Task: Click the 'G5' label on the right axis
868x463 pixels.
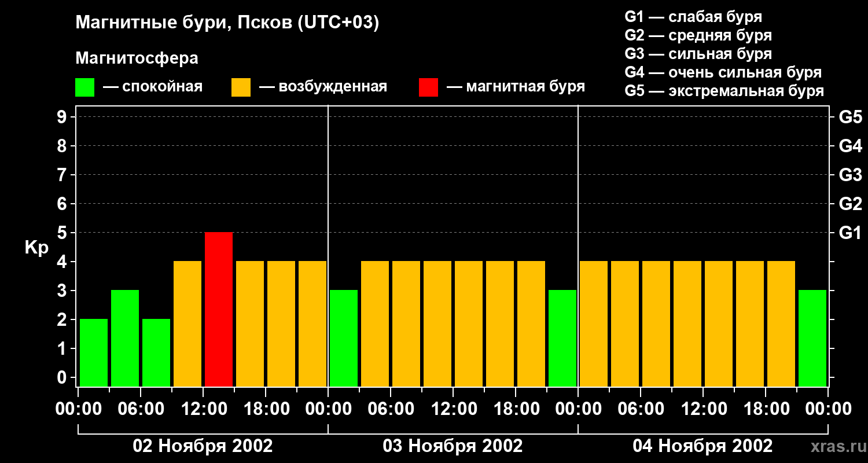Action: coord(851,117)
